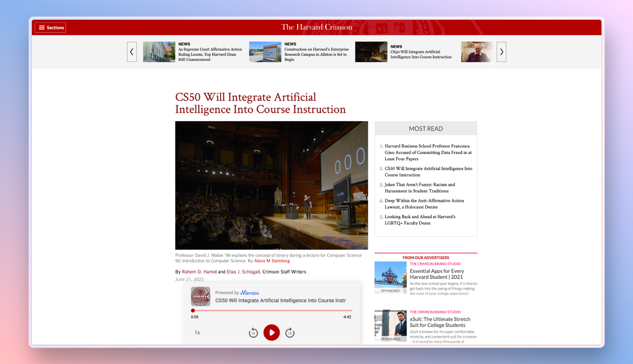Click the audio progress slider knob
Viewport: 633px width, 364px height.
[x=193, y=311]
